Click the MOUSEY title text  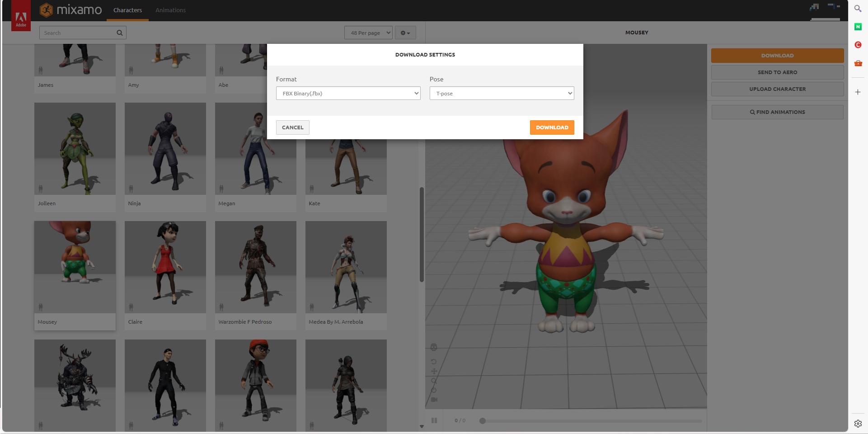pyautogui.click(x=637, y=33)
